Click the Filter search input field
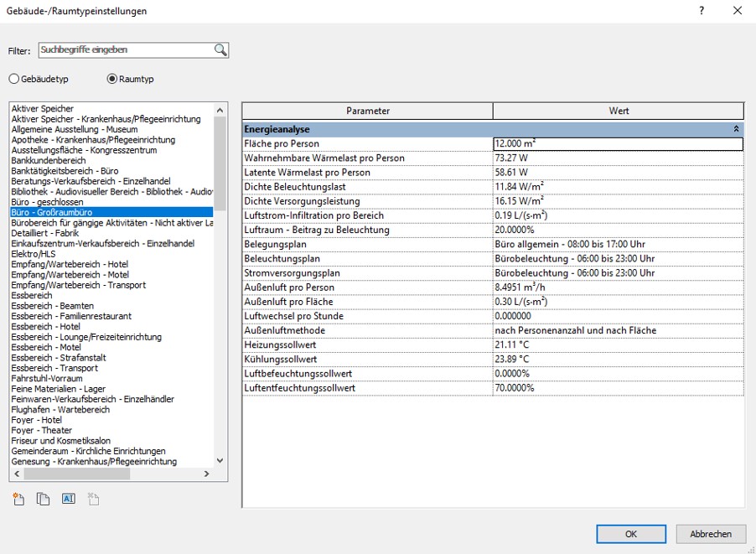This screenshot has height=554, width=756. [x=126, y=50]
